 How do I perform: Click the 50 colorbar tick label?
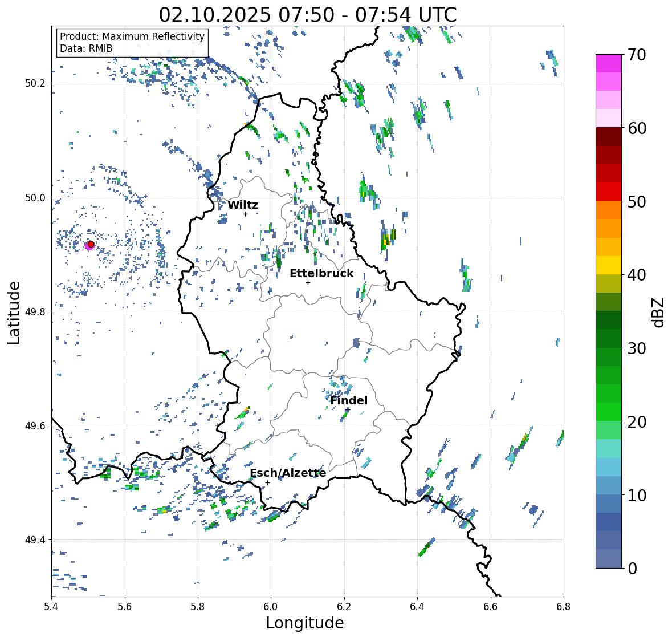(637, 201)
